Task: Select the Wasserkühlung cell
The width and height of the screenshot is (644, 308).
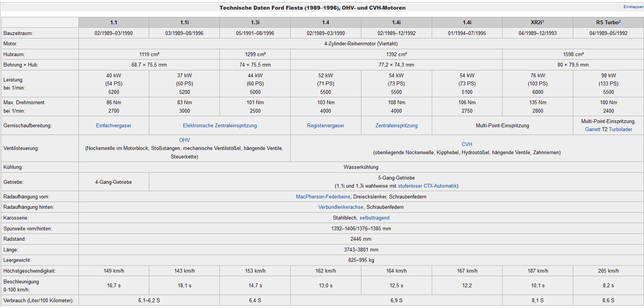Action: tap(361, 167)
